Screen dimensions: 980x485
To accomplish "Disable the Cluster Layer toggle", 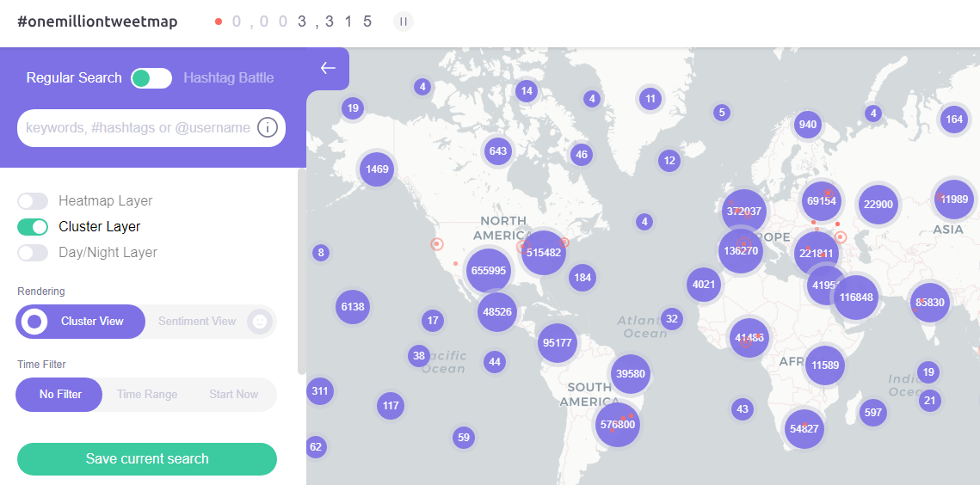I will (33, 227).
